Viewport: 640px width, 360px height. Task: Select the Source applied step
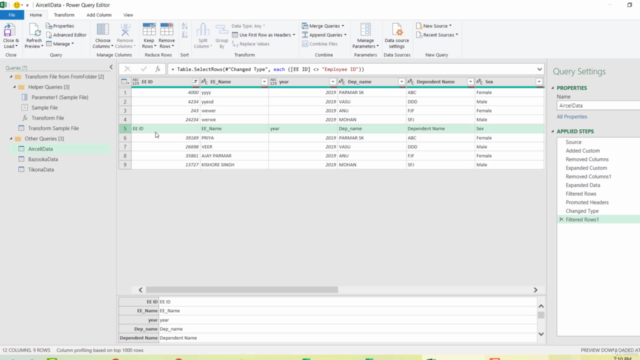point(573,142)
